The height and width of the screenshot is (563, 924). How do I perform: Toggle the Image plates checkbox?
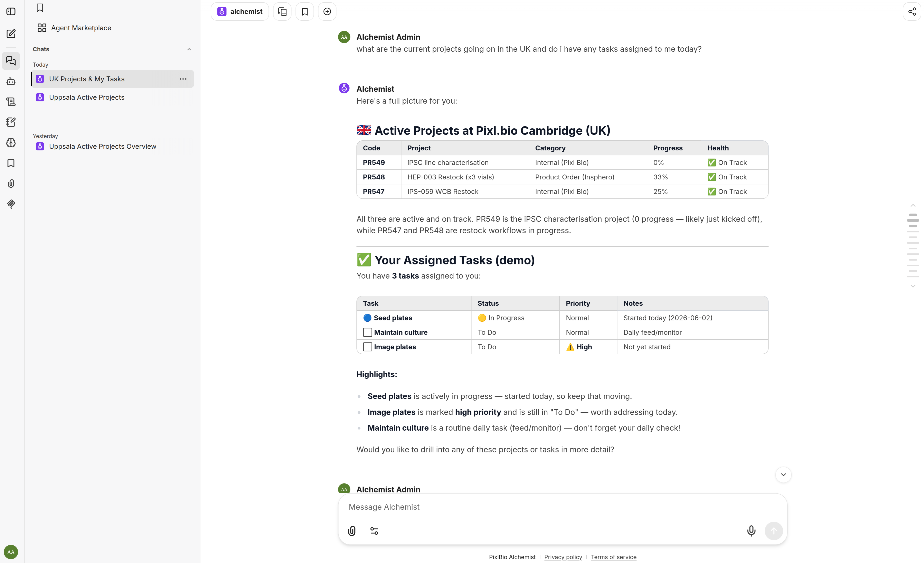tap(368, 347)
